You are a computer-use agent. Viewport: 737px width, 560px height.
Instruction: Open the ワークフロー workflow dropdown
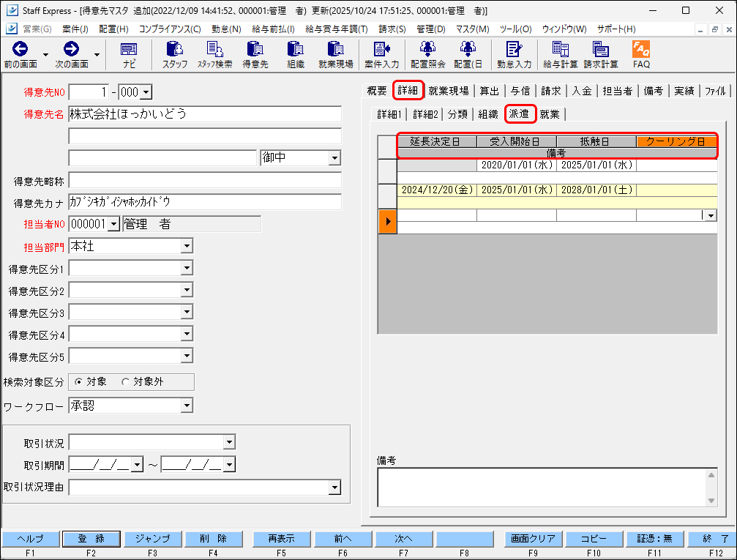(187, 405)
